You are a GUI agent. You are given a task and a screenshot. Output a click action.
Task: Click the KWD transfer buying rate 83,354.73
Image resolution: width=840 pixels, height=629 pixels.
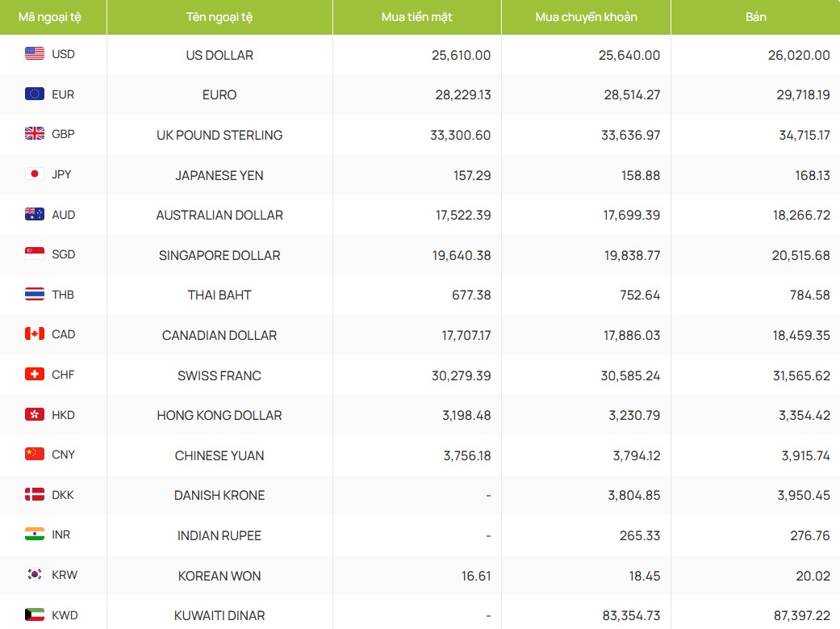631,615
